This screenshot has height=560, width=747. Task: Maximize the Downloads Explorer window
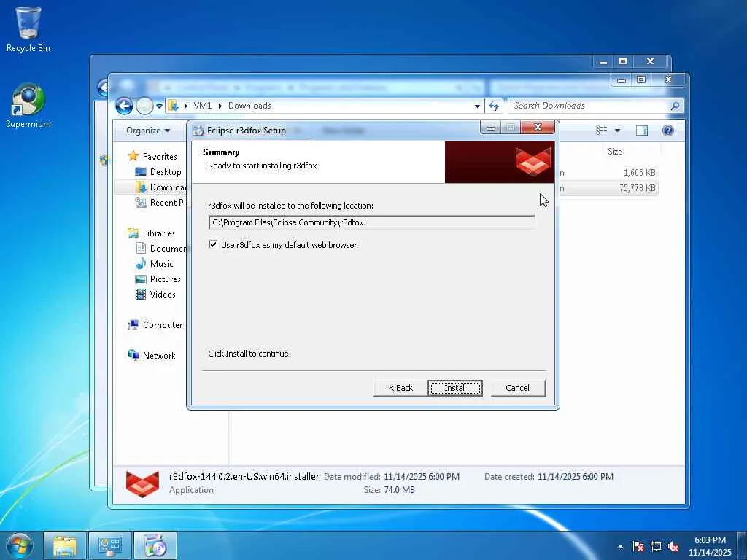641,79
